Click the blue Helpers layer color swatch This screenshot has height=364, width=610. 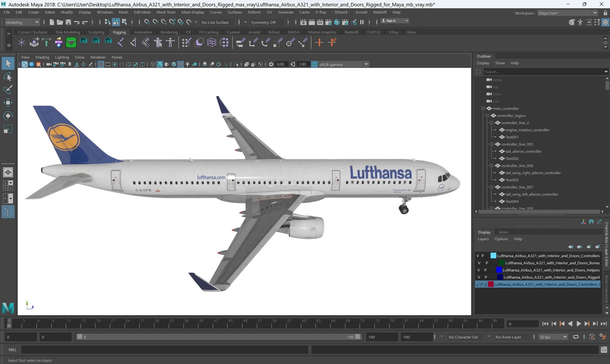click(499, 270)
